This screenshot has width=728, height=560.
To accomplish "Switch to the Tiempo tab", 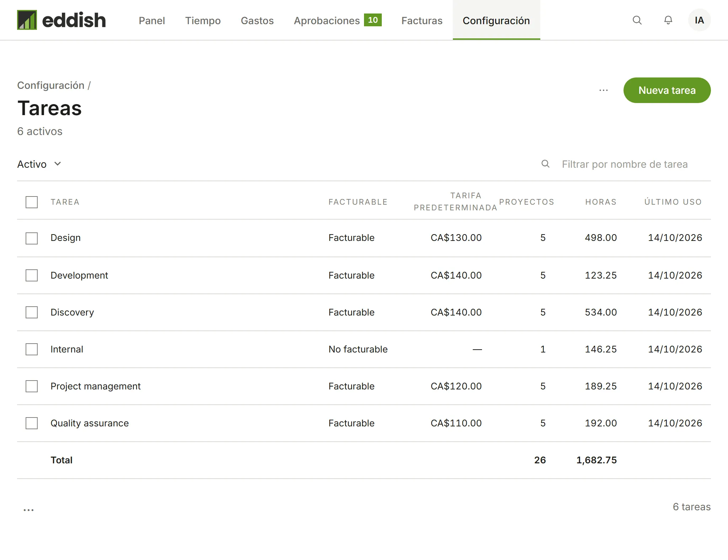I will pyautogui.click(x=203, y=21).
